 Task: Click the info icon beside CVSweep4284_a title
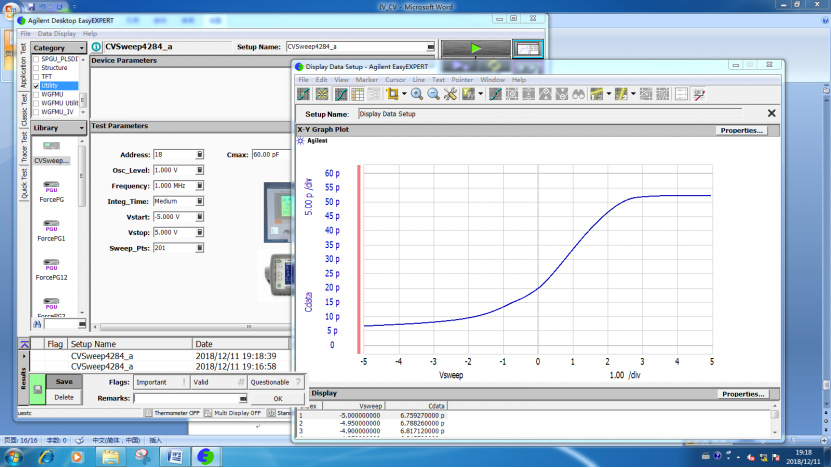96,47
